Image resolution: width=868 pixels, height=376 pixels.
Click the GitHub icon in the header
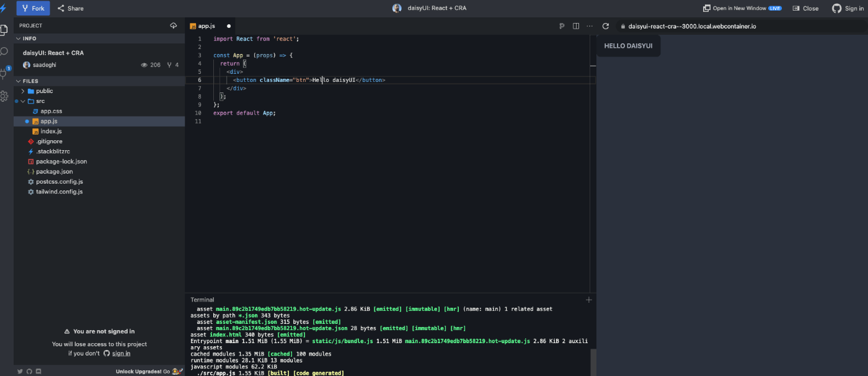[836, 8]
